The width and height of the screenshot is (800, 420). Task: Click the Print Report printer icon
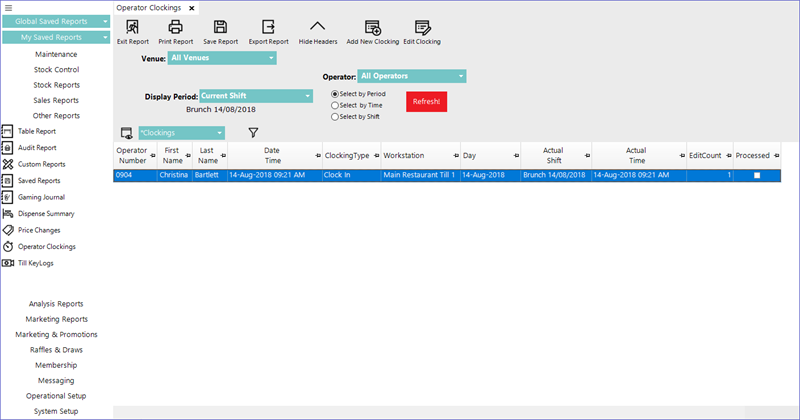(175, 28)
